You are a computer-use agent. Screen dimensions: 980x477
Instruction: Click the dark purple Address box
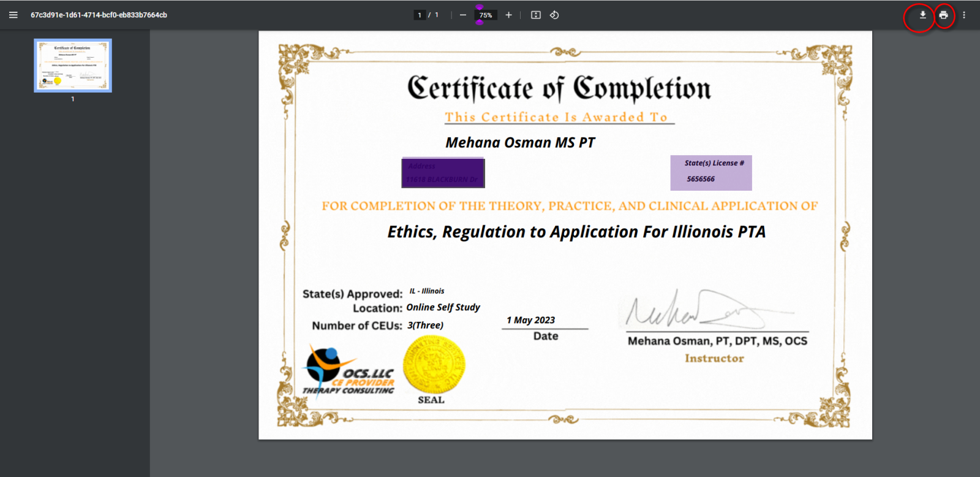(x=443, y=173)
